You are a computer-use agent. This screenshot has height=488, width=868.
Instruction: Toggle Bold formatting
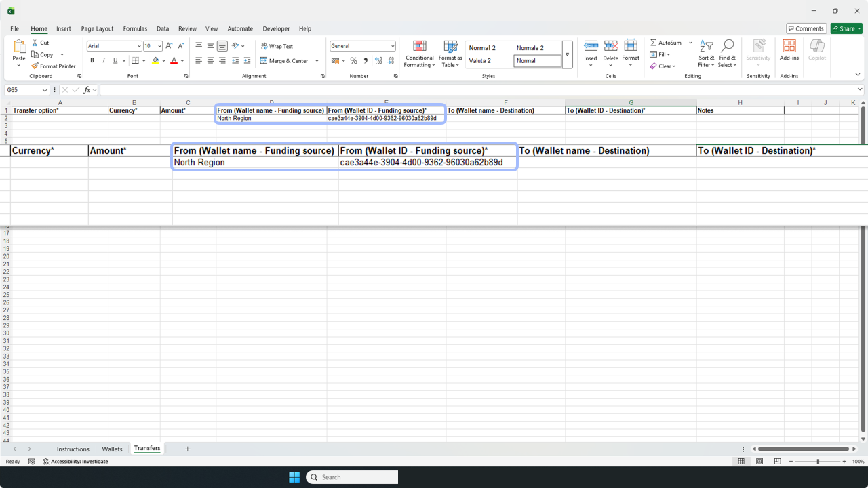tap(92, 60)
